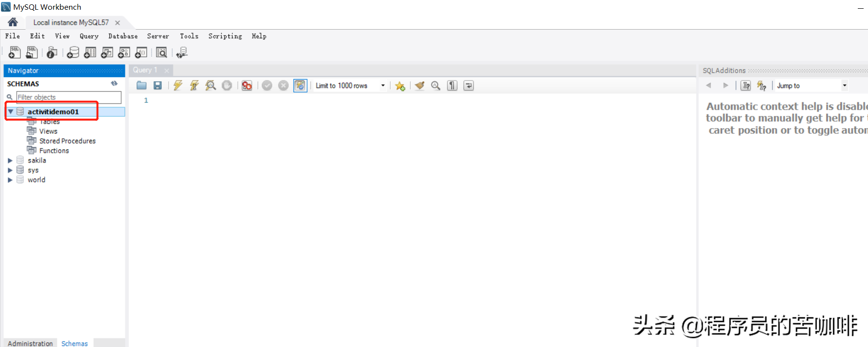Beautify the SQL with broom icon
The height and width of the screenshot is (347, 868).
coord(420,85)
